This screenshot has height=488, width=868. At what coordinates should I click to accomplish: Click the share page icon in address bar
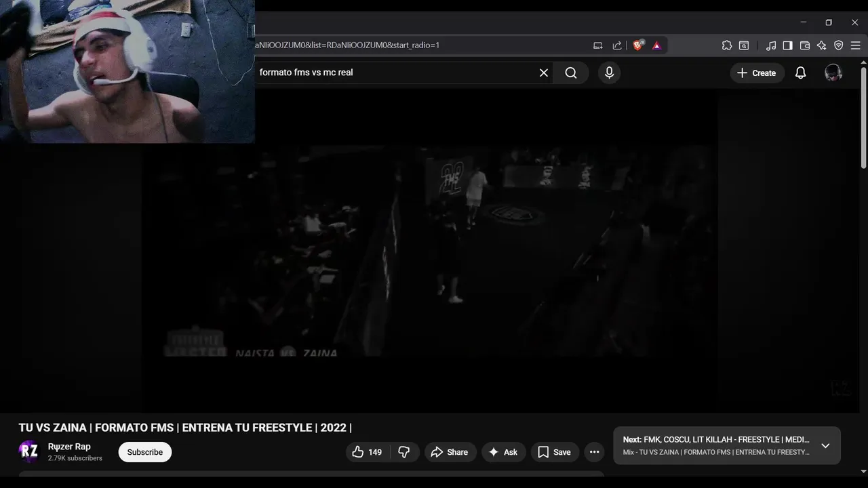point(617,45)
